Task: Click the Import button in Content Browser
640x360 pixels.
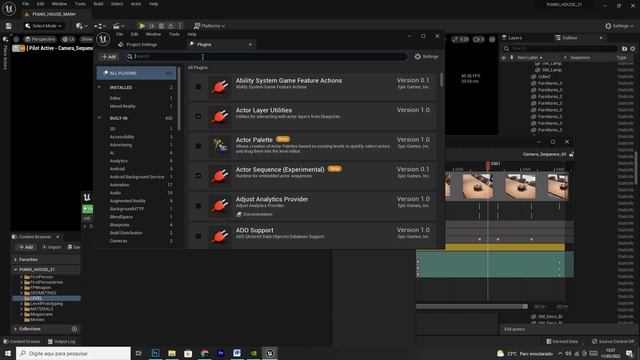Action: click(x=51, y=247)
